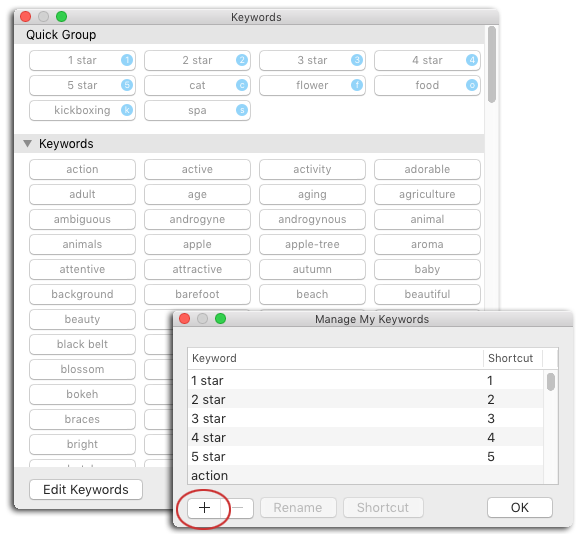
Task: Click the Keyword column header to sort
Action: 335,358
